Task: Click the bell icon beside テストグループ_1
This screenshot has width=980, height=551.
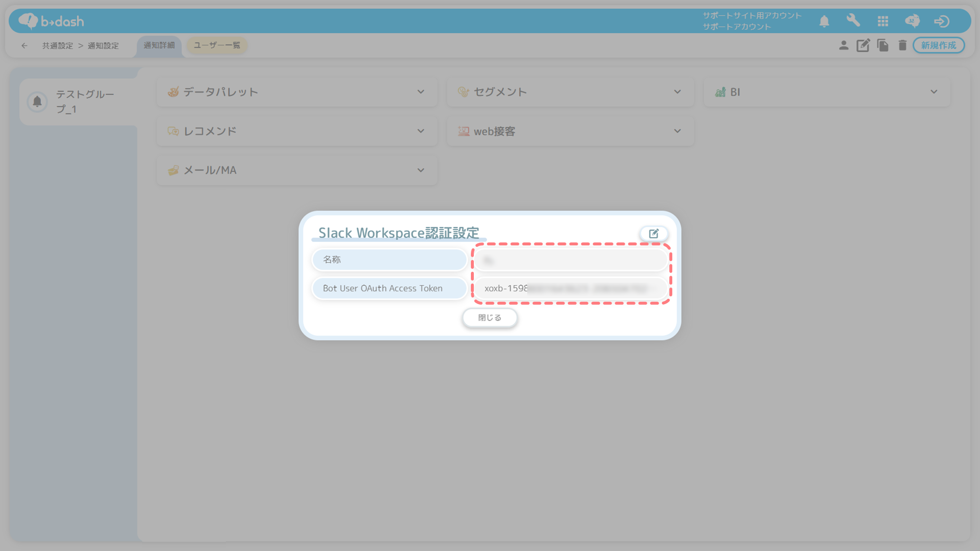Action: (x=37, y=101)
